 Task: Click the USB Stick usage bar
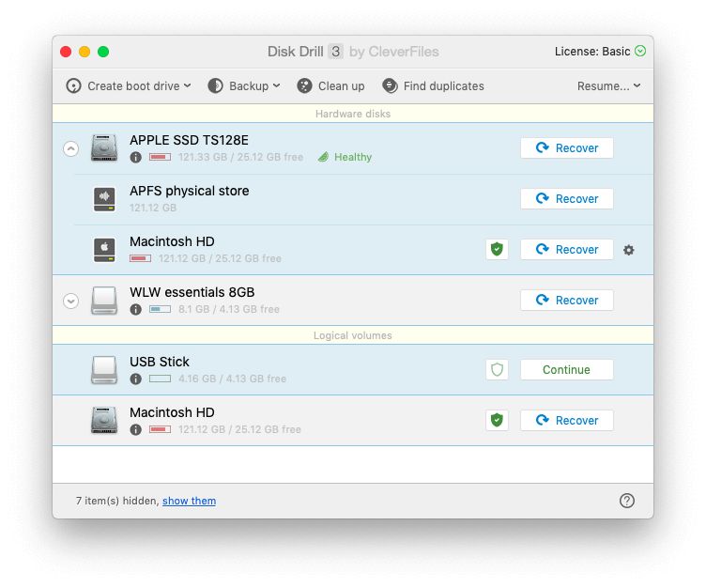coord(160,379)
